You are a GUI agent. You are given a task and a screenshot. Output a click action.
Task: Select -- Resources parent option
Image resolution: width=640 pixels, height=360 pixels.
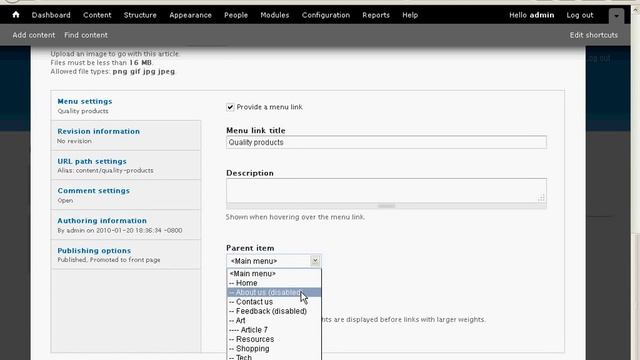click(274, 339)
